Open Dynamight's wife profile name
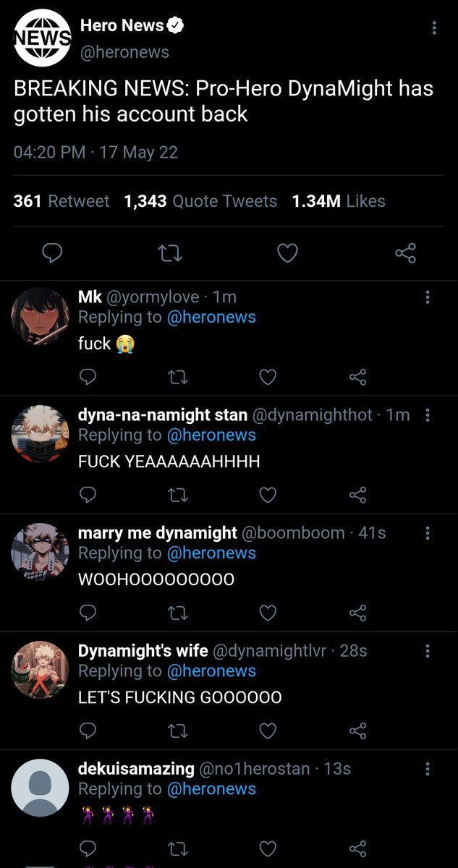The width and height of the screenshot is (458, 868). click(143, 651)
